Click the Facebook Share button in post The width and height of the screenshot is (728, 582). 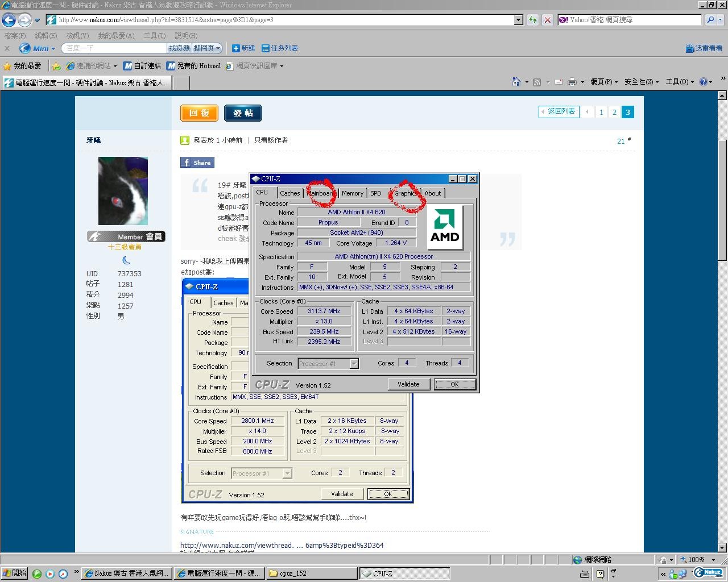coord(197,163)
